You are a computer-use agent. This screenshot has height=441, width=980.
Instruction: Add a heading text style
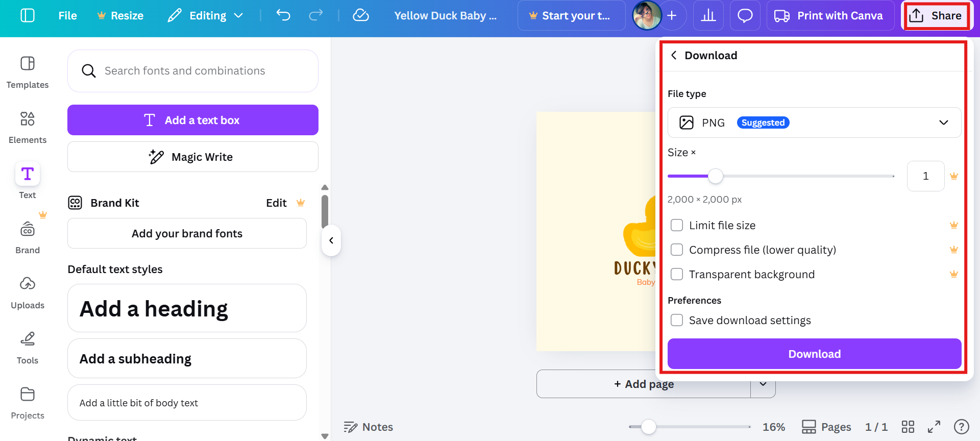pos(187,308)
